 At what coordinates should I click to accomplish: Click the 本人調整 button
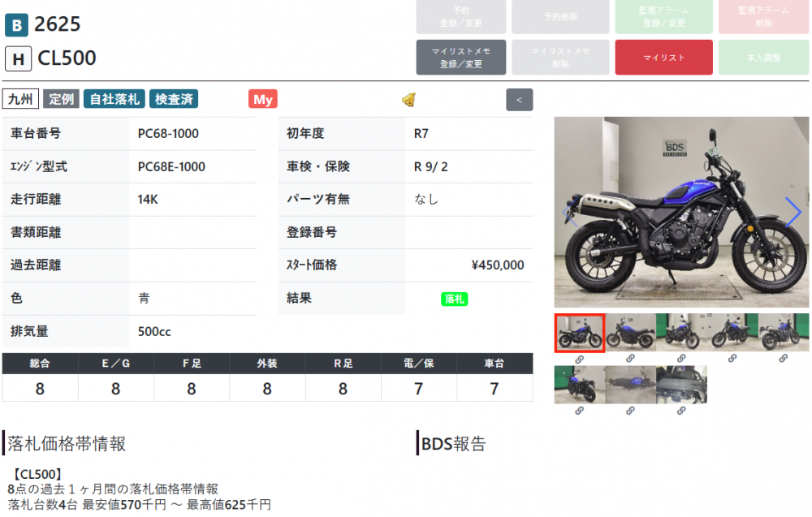click(x=763, y=58)
